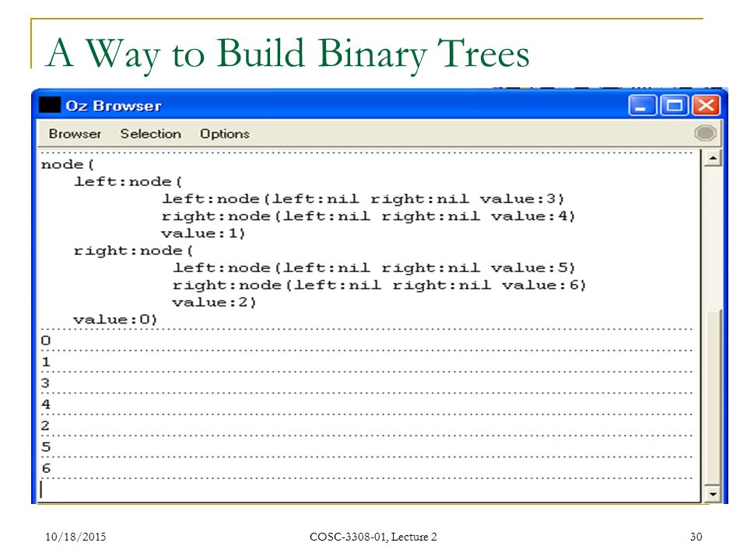
Task: Click the footer date 10/18/2015
Action: (x=75, y=537)
